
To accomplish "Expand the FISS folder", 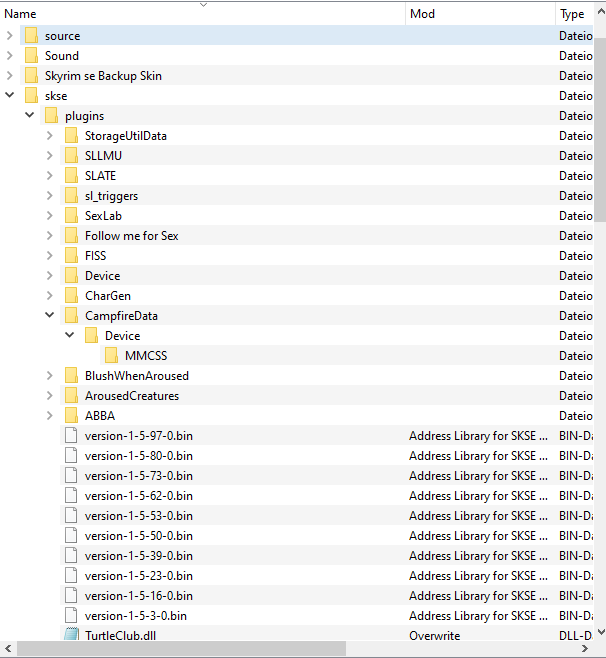I will (50, 256).
